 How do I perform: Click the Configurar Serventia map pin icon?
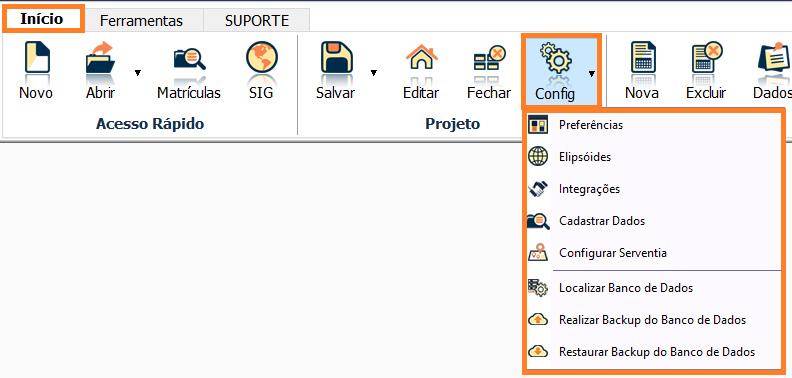tap(538, 252)
